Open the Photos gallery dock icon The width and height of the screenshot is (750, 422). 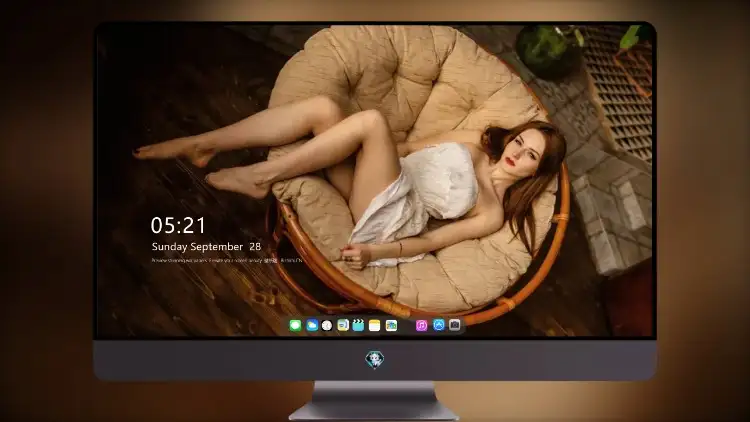coord(391,325)
